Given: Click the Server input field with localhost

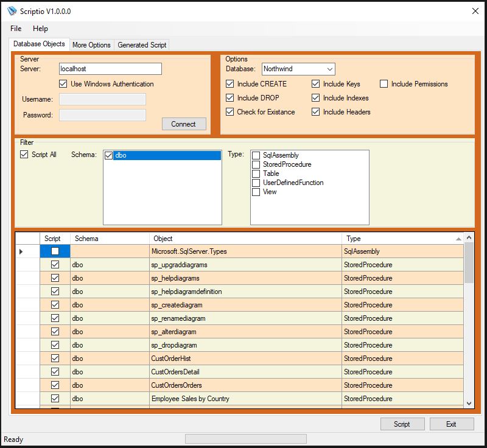Looking at the screenshot, I should tap(110, 69).
